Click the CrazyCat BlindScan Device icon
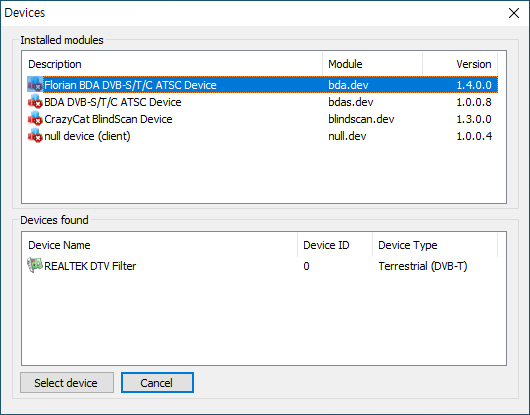 point(35,119)
